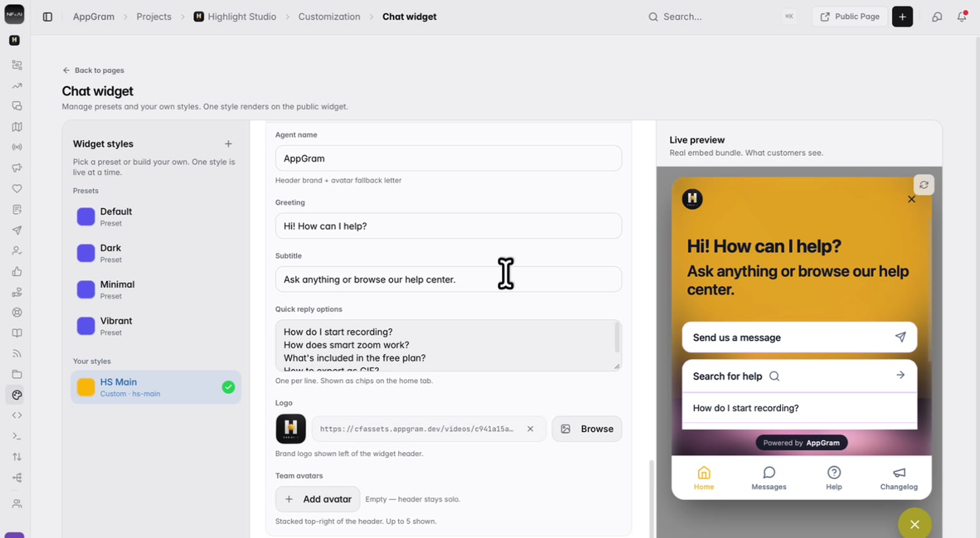Screen dimensions: 980x538
Task: Select the palette customization icon in sidebar
Action: point(17,395)
